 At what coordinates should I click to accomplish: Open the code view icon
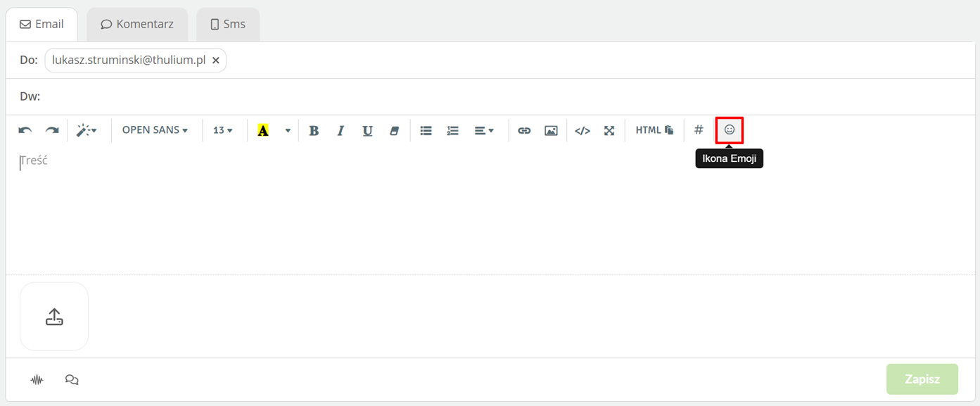point(583,130)
